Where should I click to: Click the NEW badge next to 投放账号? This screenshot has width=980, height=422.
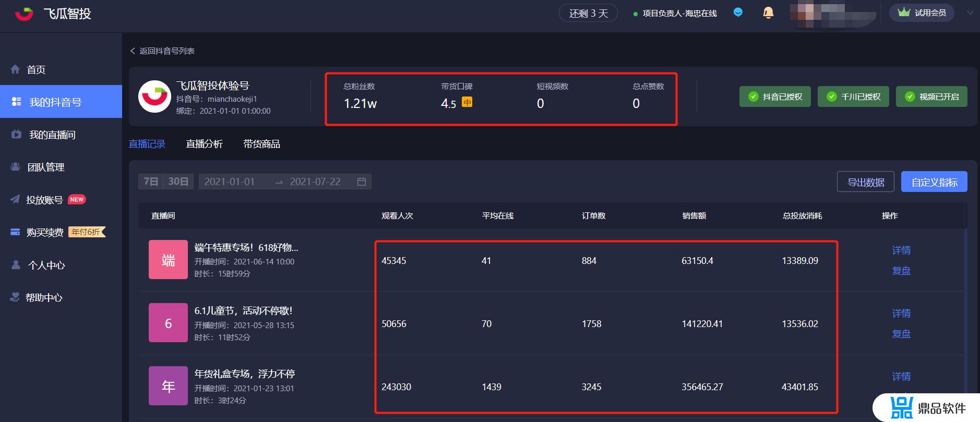pos(77,199)
